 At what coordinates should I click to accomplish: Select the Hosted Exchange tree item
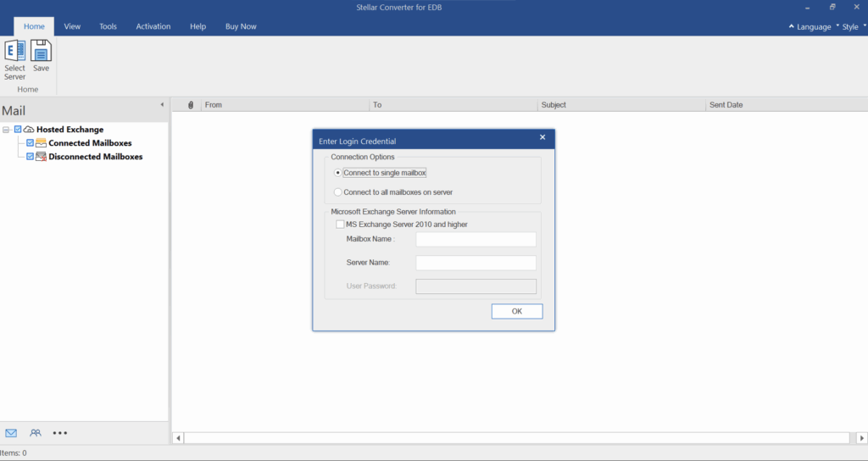[x=70, y=130]
